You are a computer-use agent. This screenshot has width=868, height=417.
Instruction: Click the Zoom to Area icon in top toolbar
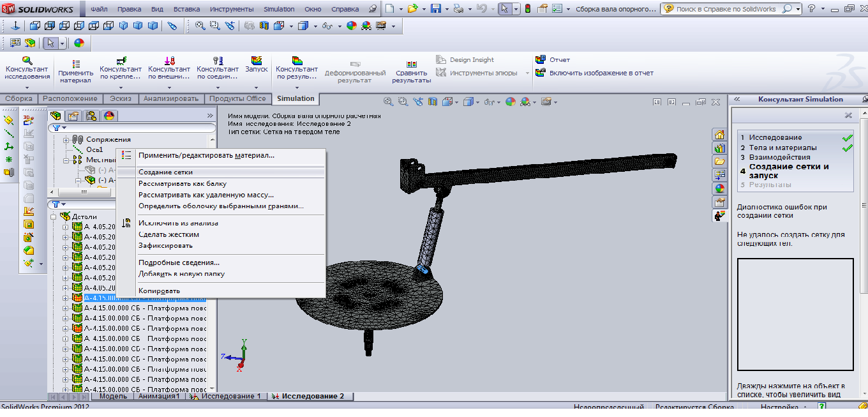click(x=215, y=26)
